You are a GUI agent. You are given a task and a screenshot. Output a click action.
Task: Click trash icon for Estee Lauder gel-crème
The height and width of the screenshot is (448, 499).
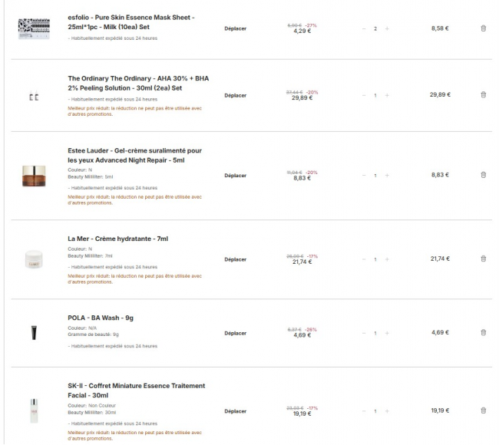coord(483,175)
